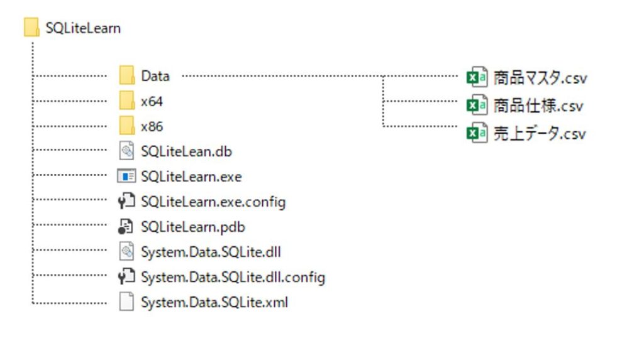Select the Data folder name text
The width and height of the screenshot is (644, 348).
155,76
